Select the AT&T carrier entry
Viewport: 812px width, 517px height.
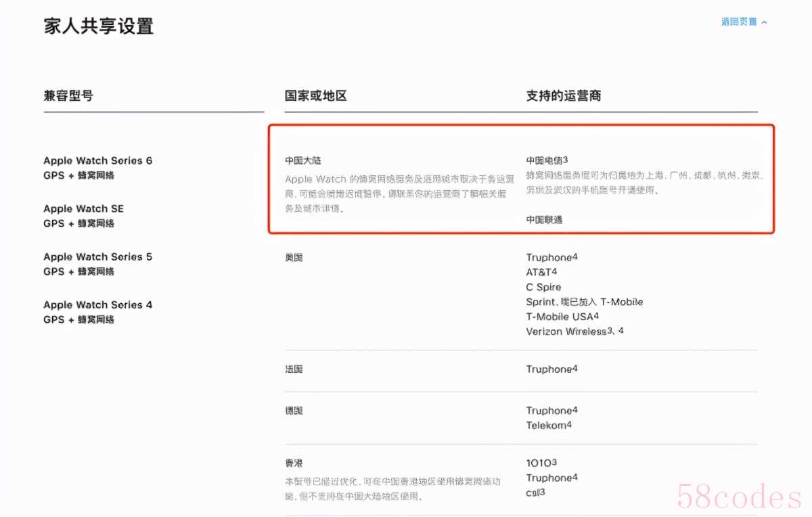541,272
